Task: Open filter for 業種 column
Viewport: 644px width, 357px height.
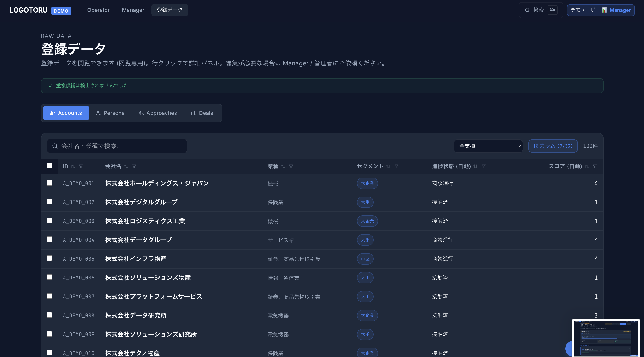Action: [x=291, y=166]
